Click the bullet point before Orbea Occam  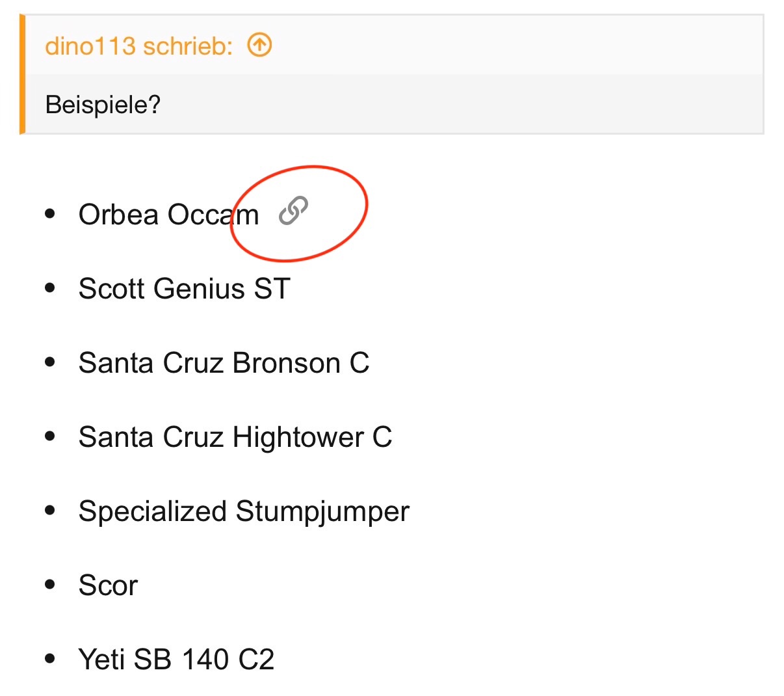pos(50,214)
